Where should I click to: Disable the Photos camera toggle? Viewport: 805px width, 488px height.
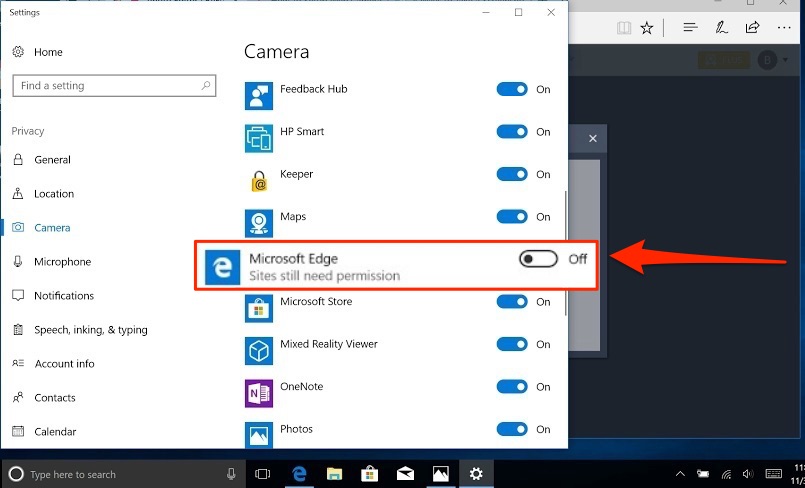pyautogui.click(x=512, y=430)
